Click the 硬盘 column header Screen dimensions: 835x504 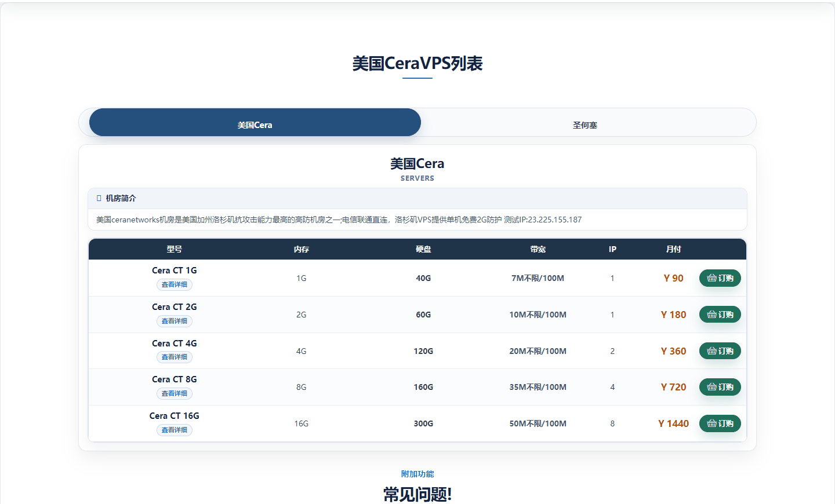coord(423,249)
